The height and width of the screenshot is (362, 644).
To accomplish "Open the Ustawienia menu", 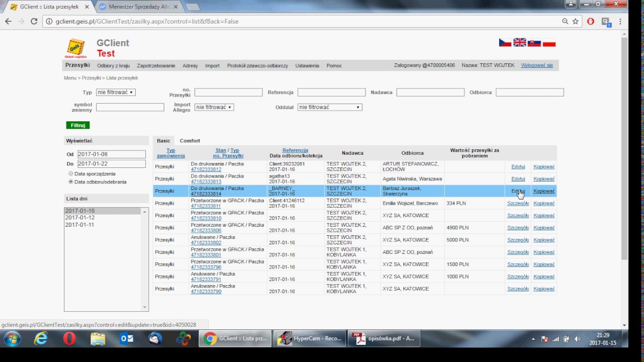I will pyautogui.click(x=307, y=66).
